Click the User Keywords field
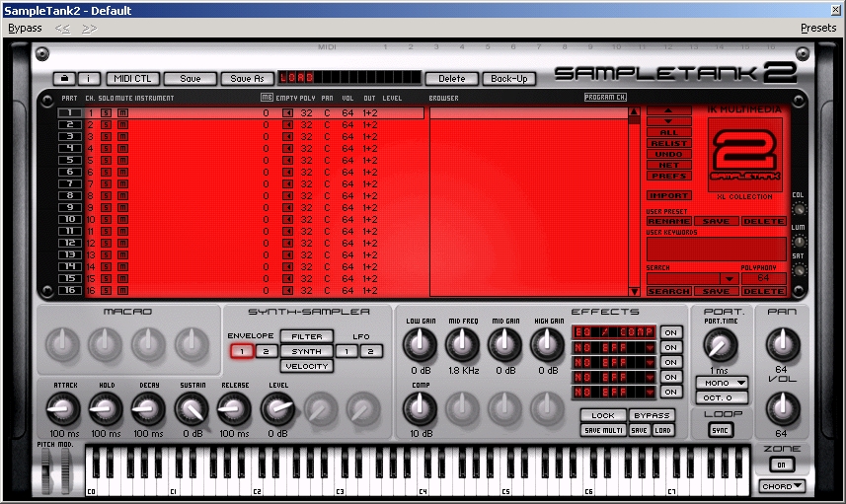The height and width of the screenshot is (504, 846). tap(716, 249)
